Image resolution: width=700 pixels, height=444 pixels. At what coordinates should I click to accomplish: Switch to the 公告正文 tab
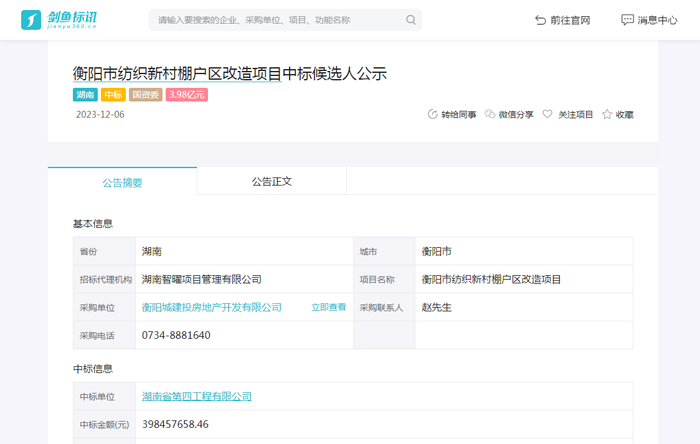[271, 182]
